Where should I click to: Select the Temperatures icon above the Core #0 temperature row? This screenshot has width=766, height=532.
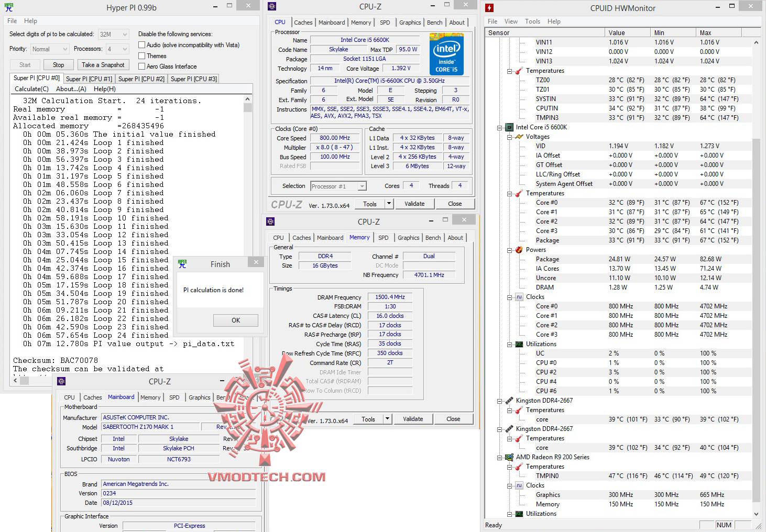[x=519, y=193]
